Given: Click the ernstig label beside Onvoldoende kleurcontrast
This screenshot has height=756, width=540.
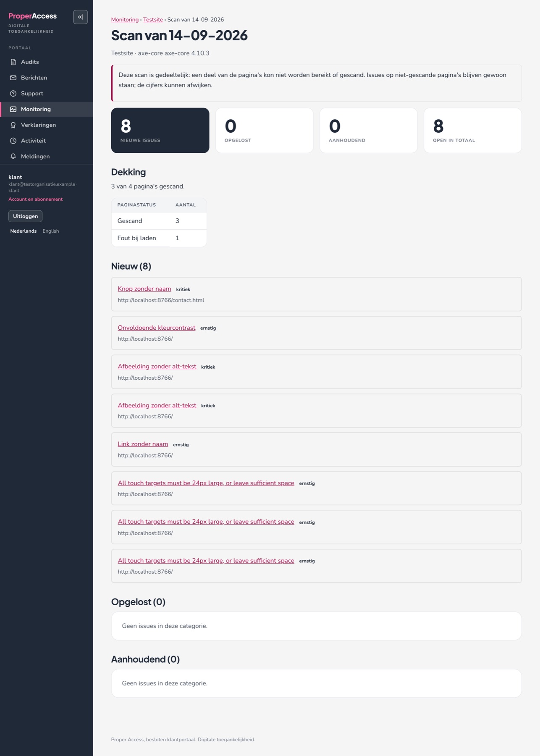Looking at the screenshot, I should click(208, 328).
